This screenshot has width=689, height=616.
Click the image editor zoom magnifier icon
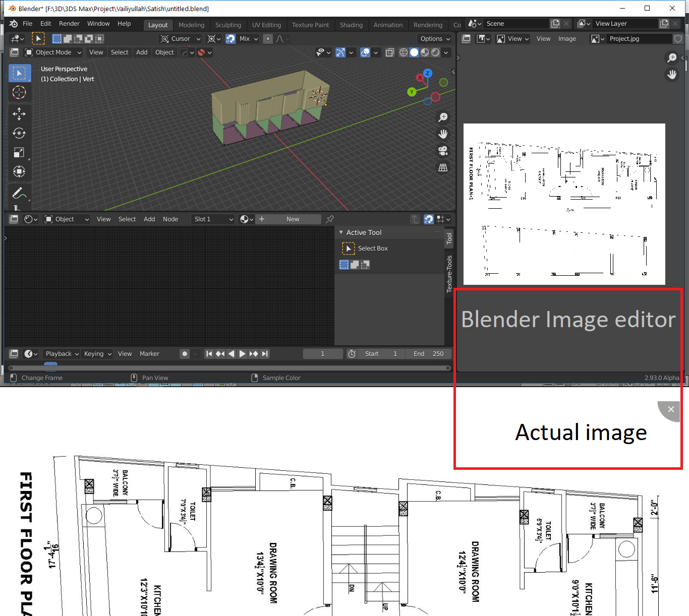pyautogui.click(x=672, y=58)
